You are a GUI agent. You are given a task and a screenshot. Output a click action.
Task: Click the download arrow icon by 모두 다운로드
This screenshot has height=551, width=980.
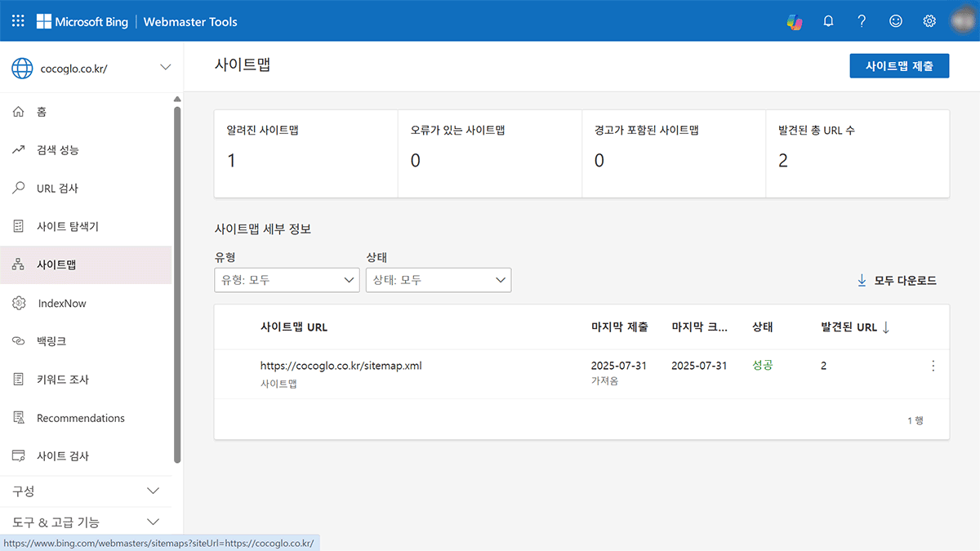point(862,281)
